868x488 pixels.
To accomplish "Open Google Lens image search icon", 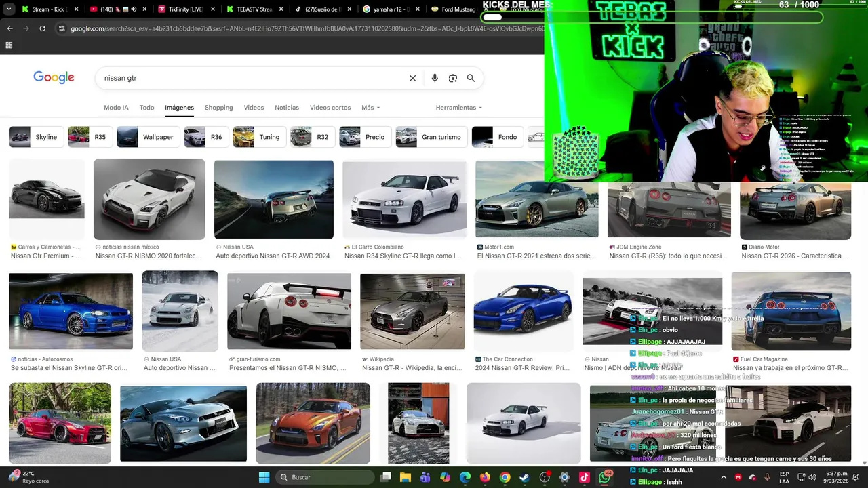I will click(x=453, y=78).
